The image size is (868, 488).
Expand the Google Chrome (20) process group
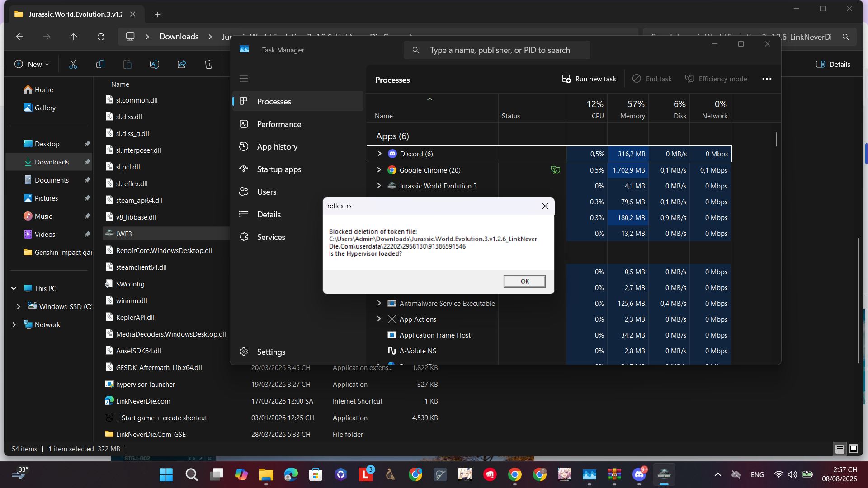pos(379,170)
